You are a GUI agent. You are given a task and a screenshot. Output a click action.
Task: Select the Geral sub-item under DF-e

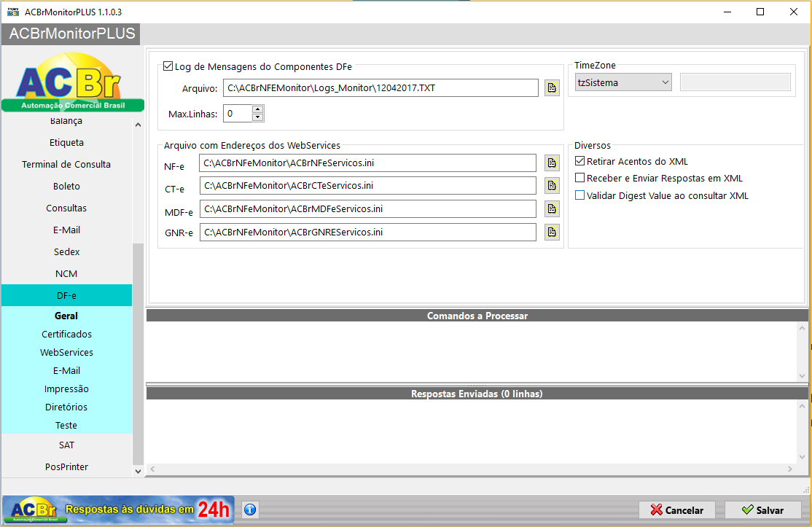tap(66, 316)
